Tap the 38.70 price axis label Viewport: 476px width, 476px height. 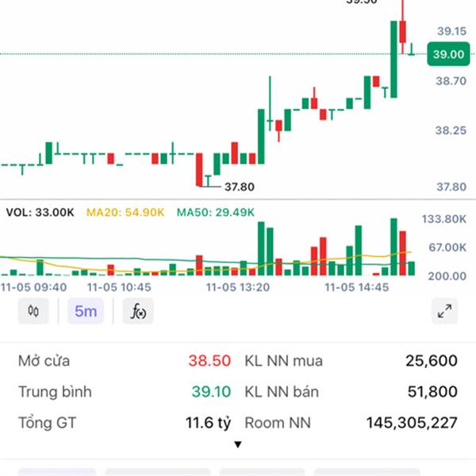pos(451,81)
